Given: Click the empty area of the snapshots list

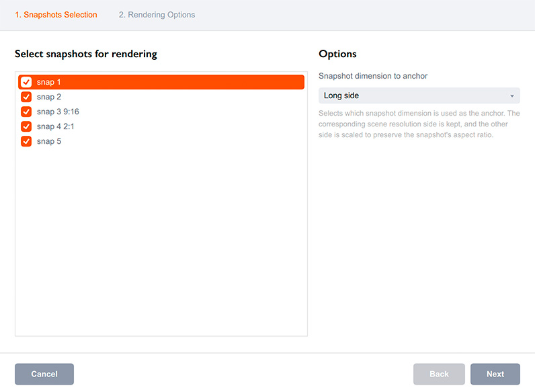Looking at the screenshot, I should pos(161,242).
